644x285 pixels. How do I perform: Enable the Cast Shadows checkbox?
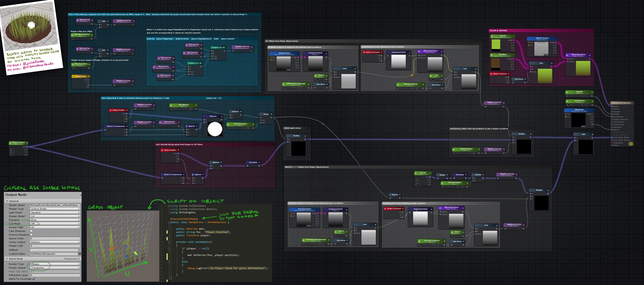pos(32,231)
